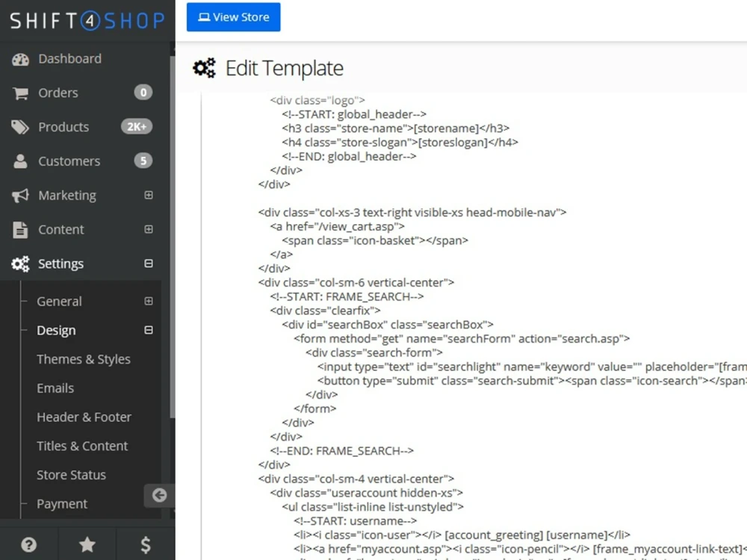This screenshot has width=747, height=560.
Task: Open the Products menu item
Action: click(63, 127)
